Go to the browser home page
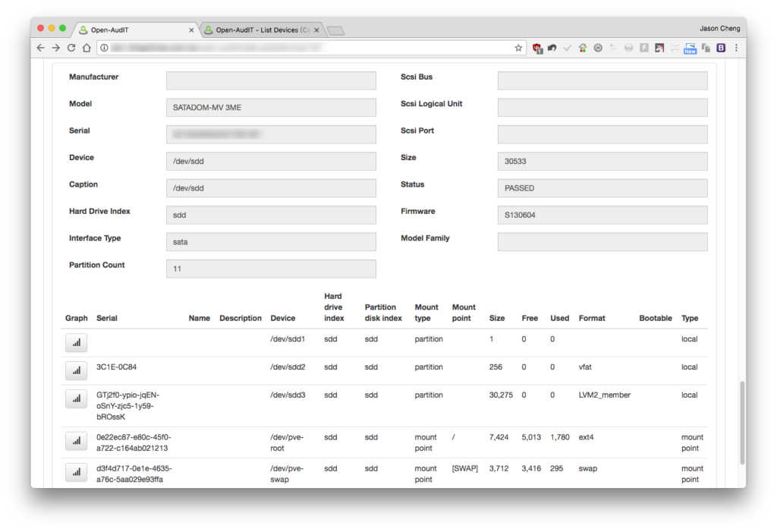This screenshot has width=777, height=532. click(x=87, y=48)
